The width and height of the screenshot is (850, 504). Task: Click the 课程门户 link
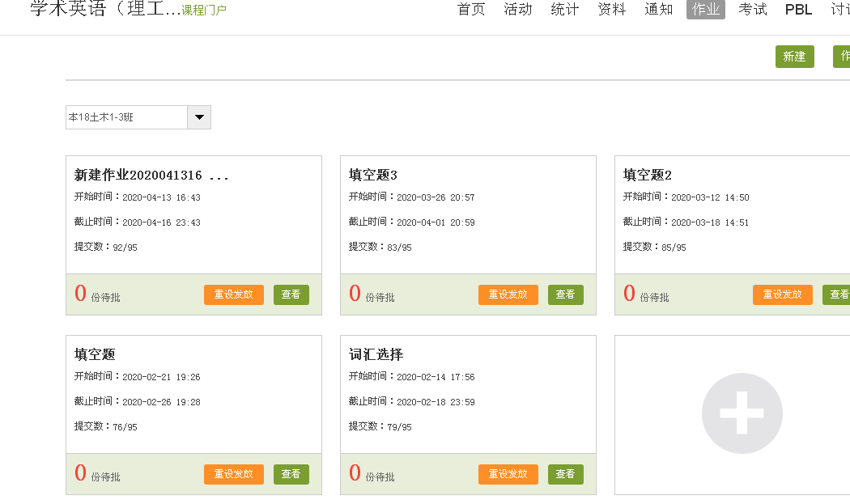pyautogui.click(x=204, y=11)
